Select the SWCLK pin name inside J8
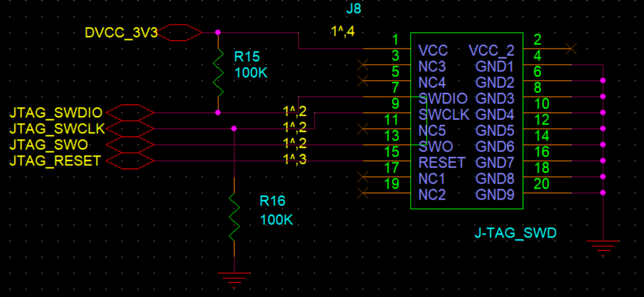The width and height of the screenshot is (644, 297). [x=444, y=115]
